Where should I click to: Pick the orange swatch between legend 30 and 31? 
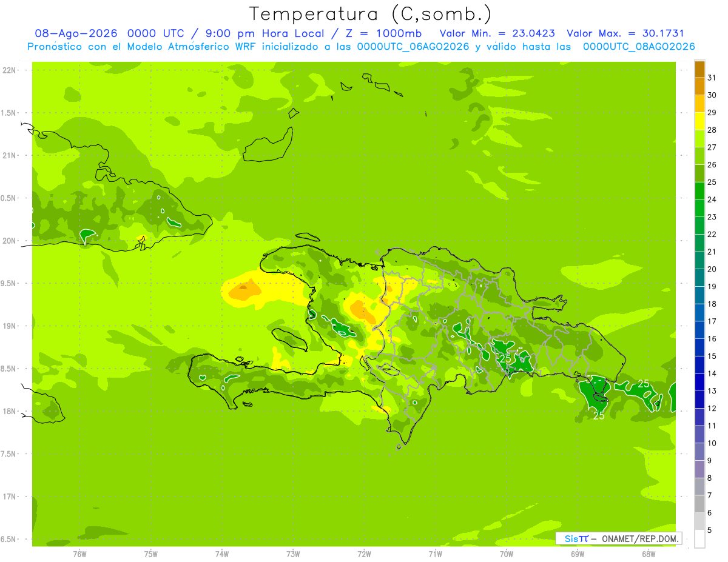pyautogui.click(x=699, y=86)
